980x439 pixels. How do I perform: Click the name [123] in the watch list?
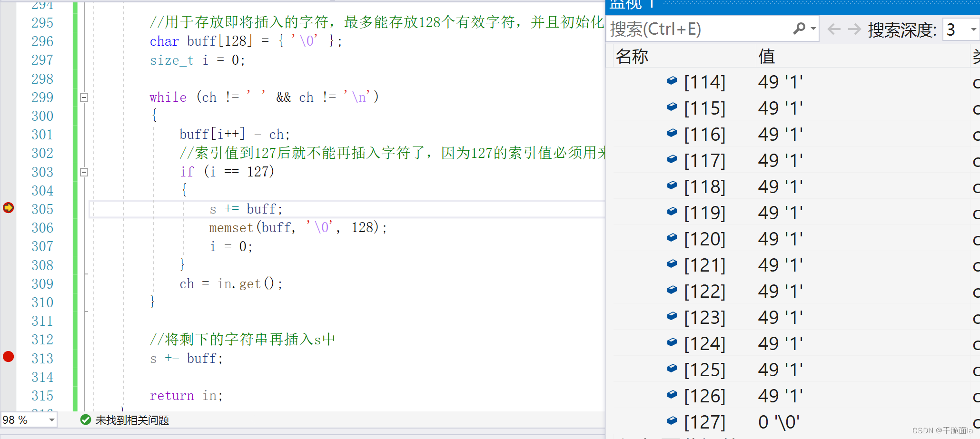pyautogui.click(x=705, y=317)
